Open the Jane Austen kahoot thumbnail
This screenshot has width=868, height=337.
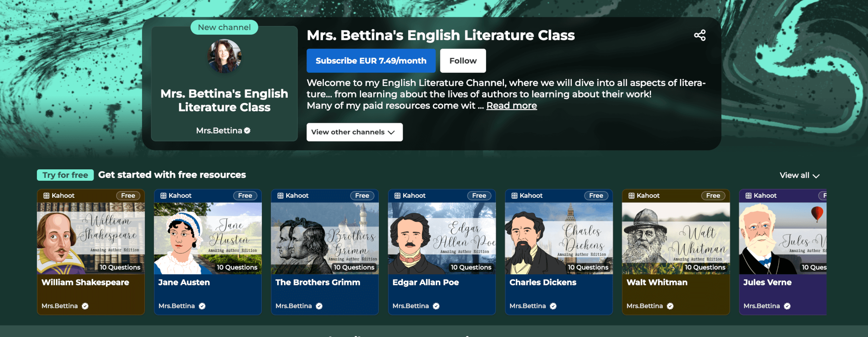208,238
